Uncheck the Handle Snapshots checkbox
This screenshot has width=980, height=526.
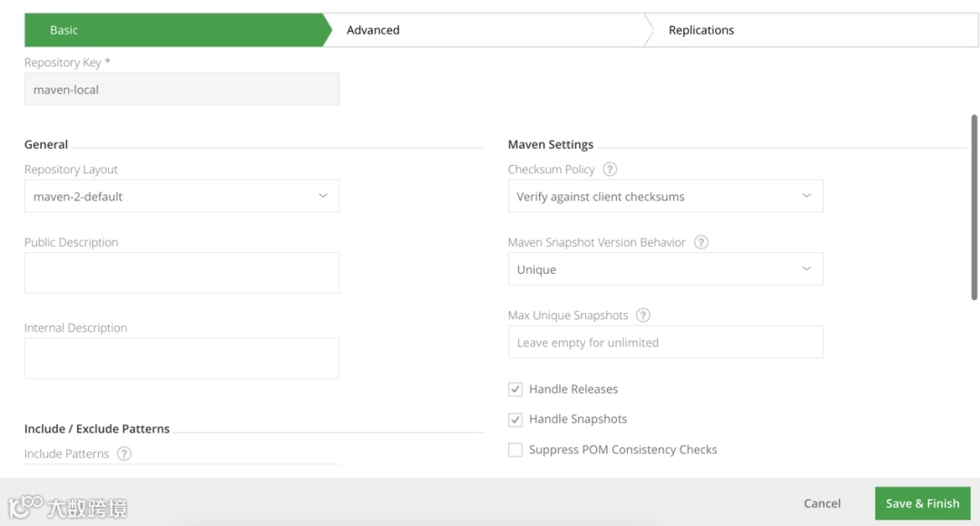click(515, 419)
